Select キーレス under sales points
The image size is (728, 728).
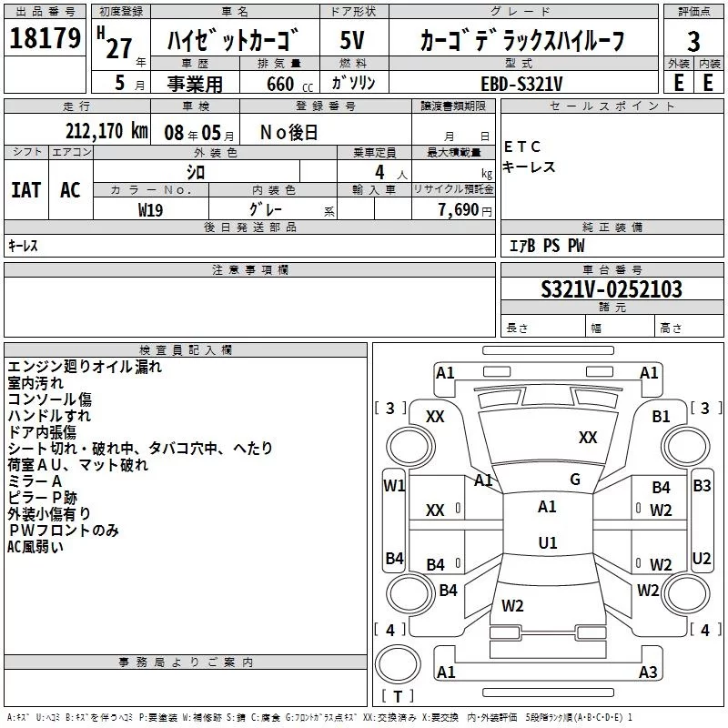point(530,167)
